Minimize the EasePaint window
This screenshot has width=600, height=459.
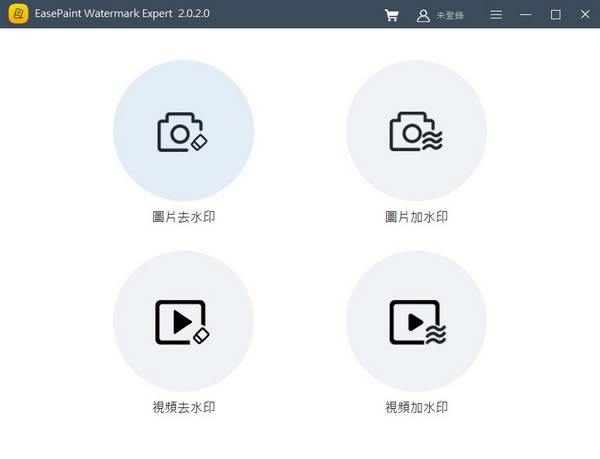point(526,15)
